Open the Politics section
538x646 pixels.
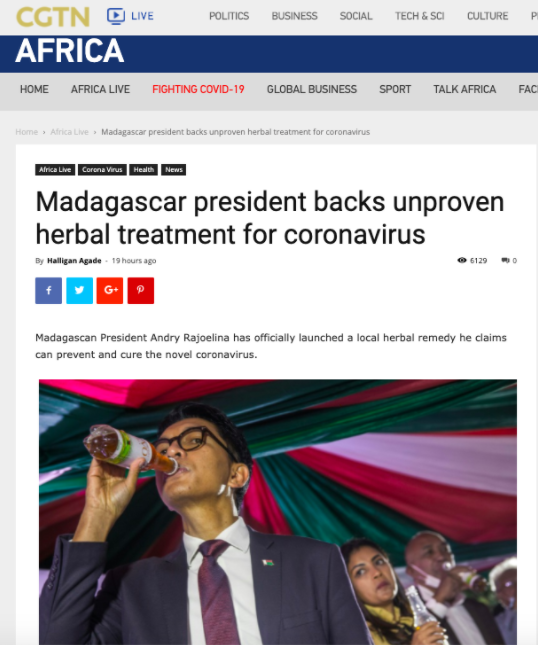click(x=229, y=16)
